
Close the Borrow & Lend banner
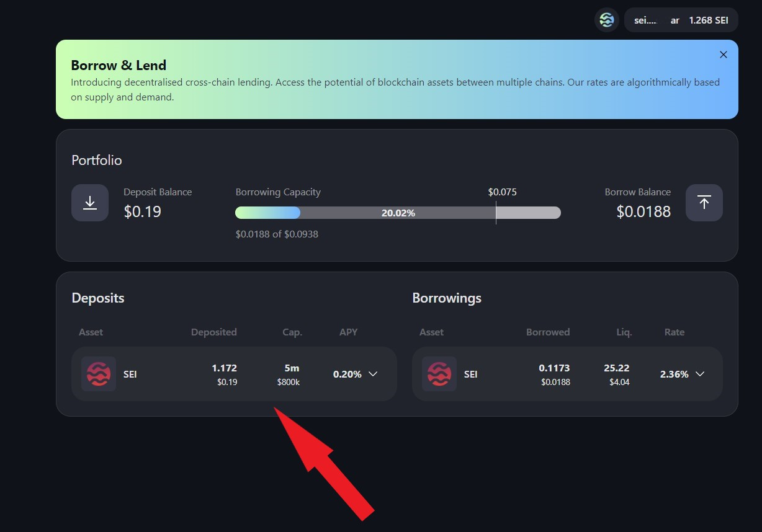(x=723, y=55)
